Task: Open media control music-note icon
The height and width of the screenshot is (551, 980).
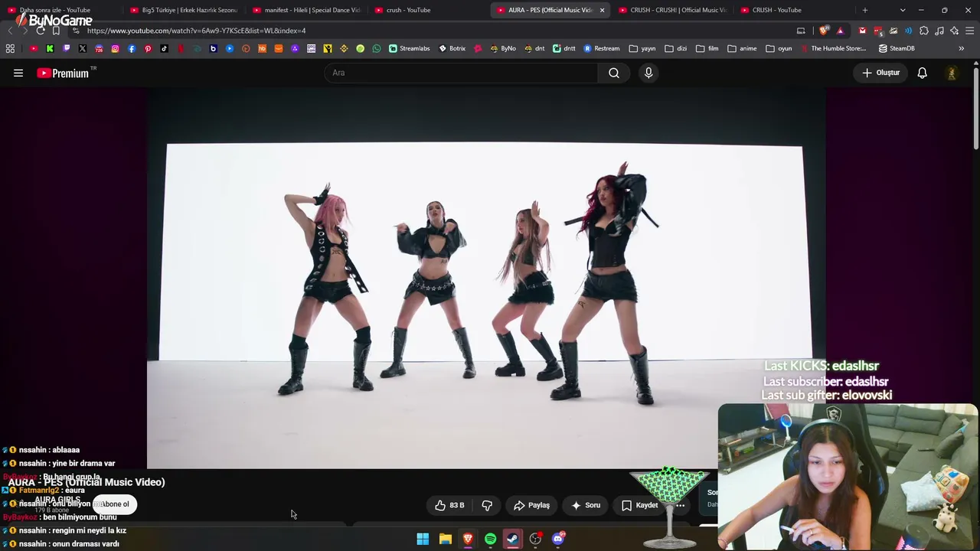Action: (x=939, y=31)
